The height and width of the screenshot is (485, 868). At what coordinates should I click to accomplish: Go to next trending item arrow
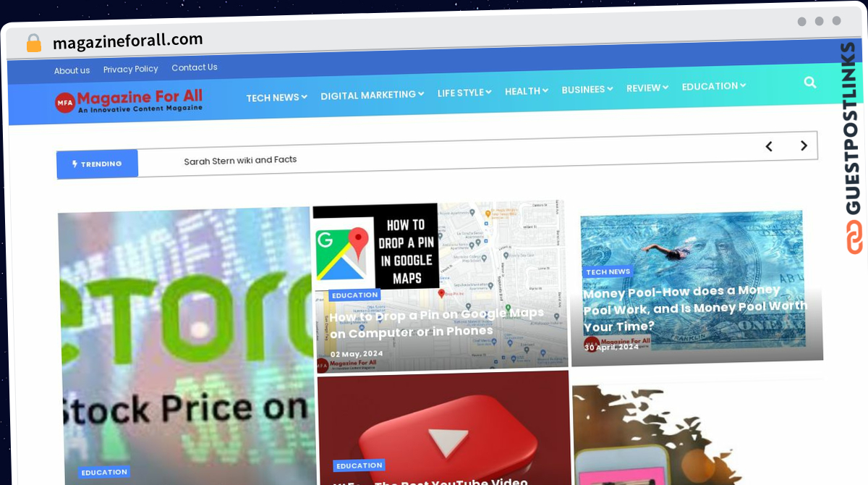click(x=803, y=145)
